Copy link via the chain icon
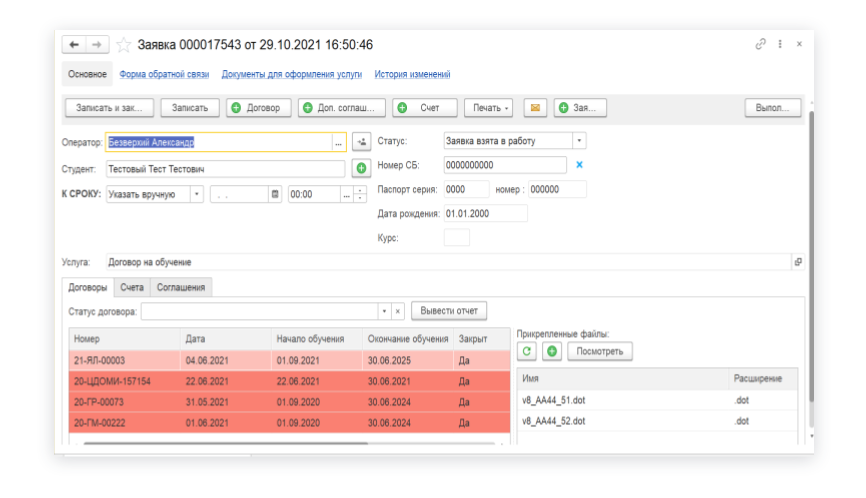 tap(761, 45)
